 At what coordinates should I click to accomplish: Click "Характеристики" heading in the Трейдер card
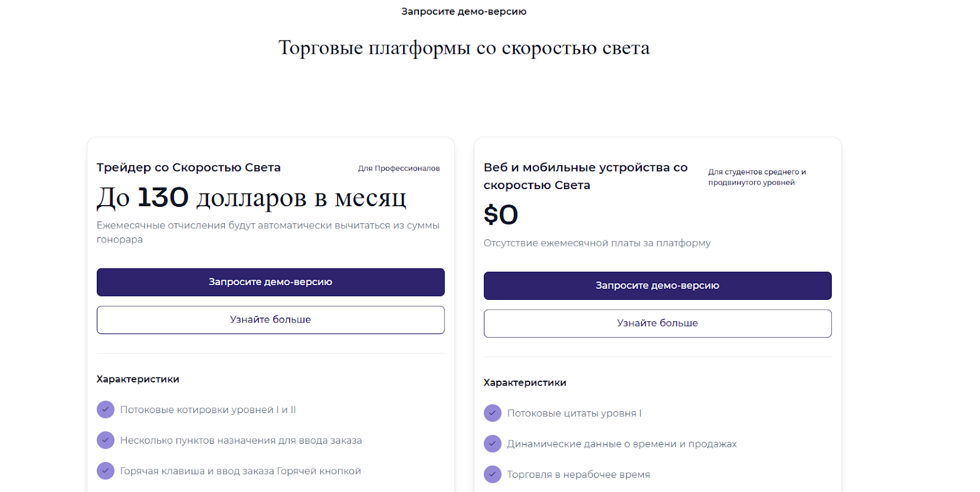pyautogui.click(x=138, y=379)
